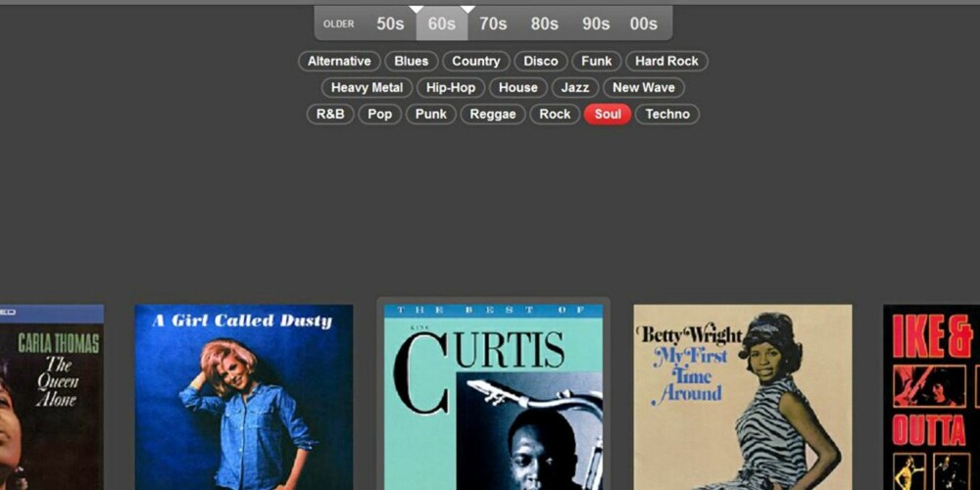Toggle Hard Rock genre
Viewport: 980px width, 490px height.
coord(666,61)
